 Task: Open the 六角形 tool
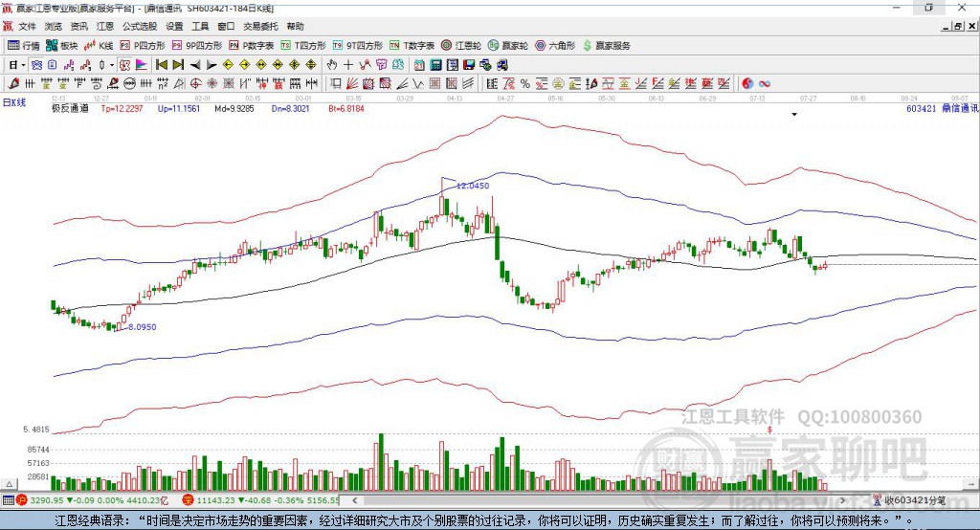(x=555, y=46)
